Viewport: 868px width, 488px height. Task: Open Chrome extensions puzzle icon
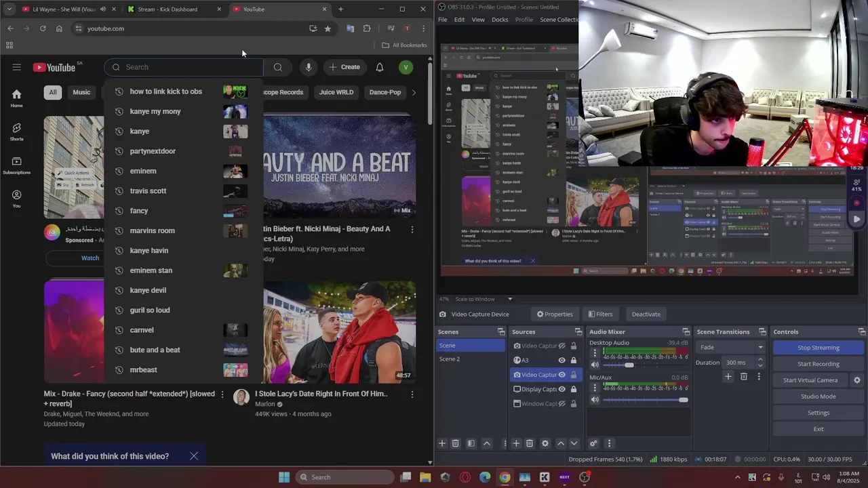coord(367,28)
